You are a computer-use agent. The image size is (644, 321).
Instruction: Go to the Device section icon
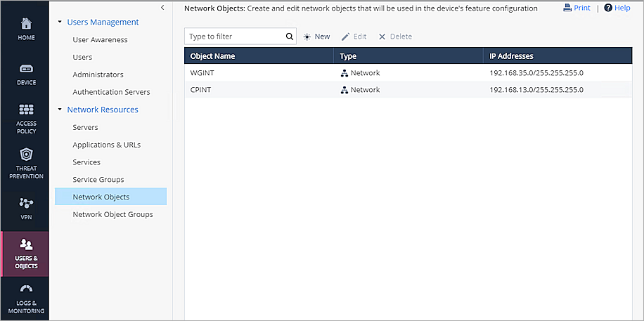pos(26,69)
